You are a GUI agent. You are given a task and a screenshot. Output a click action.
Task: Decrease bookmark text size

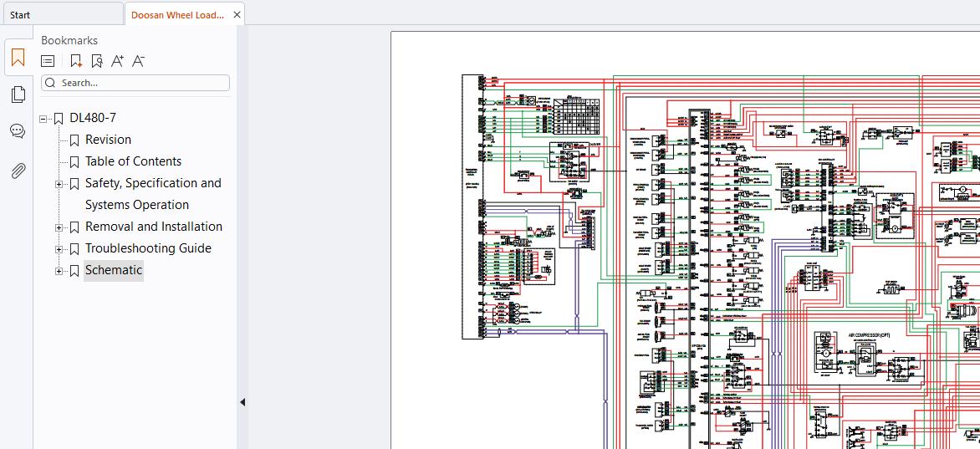(138, 61)
